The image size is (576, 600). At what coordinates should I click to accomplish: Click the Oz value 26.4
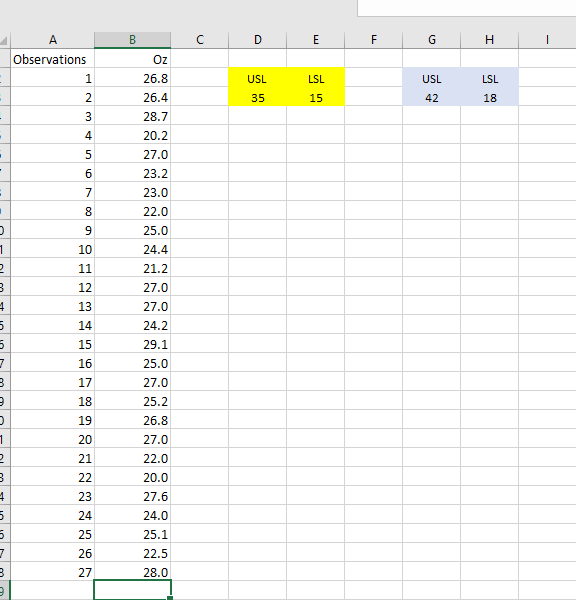pos(132,97)
